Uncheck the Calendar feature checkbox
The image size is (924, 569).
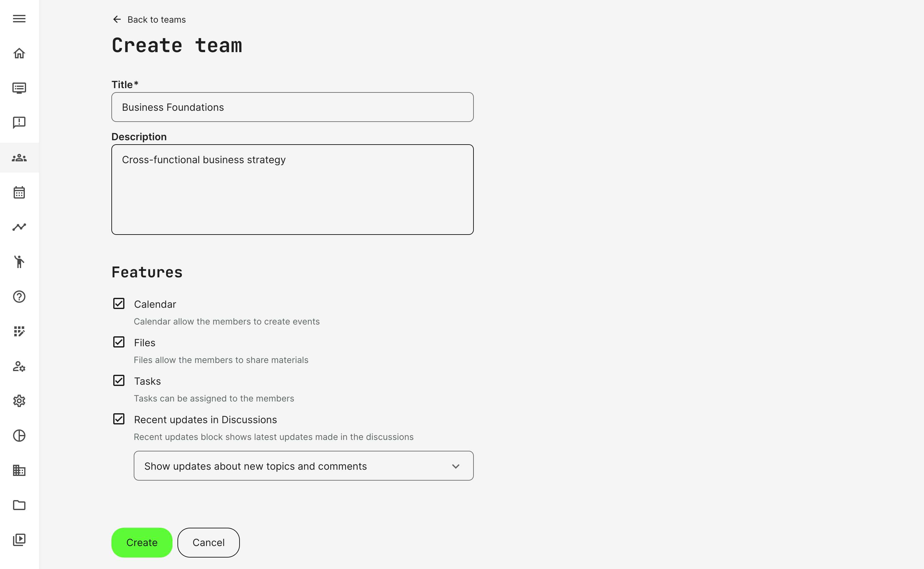click(119, 304)
